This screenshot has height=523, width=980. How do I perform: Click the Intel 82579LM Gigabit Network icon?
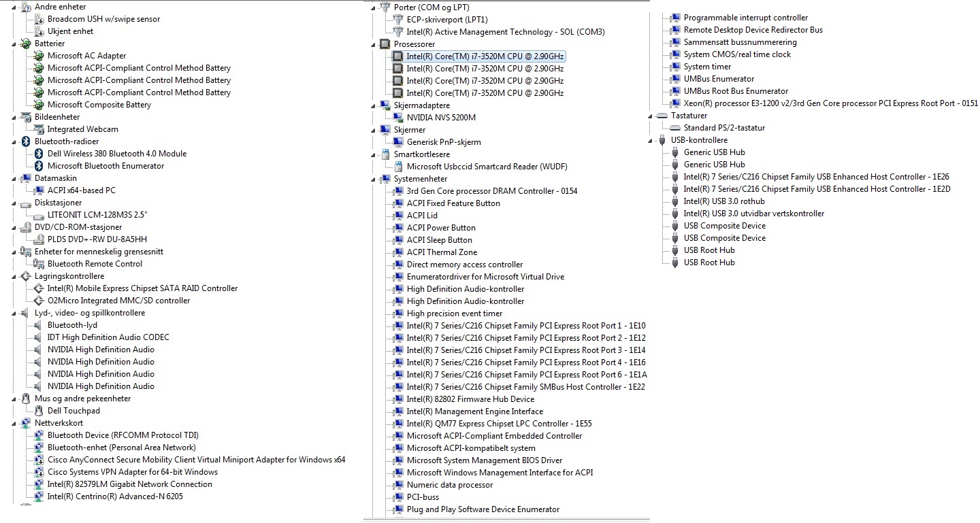pyautogui.click(x=39, y=484)
